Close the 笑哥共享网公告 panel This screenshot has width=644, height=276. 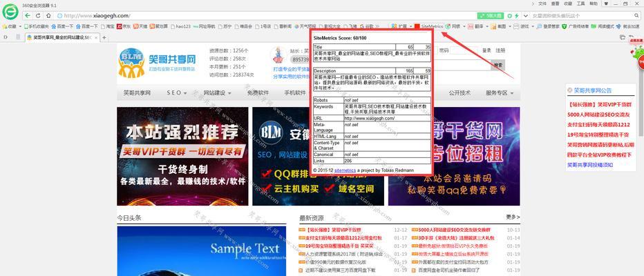pyautogui.click(x=569, y=90)
